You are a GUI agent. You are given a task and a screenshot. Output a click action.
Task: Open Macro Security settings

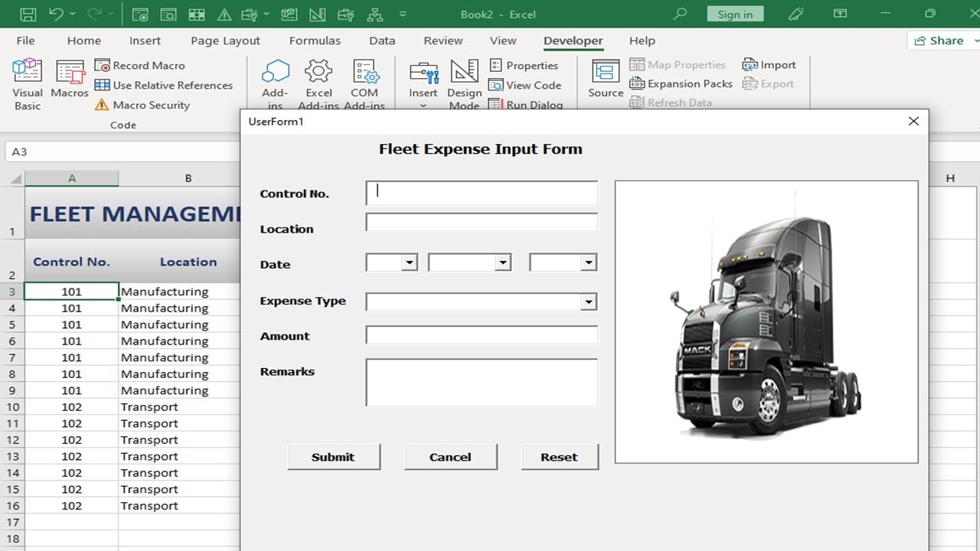click(142, 105)
